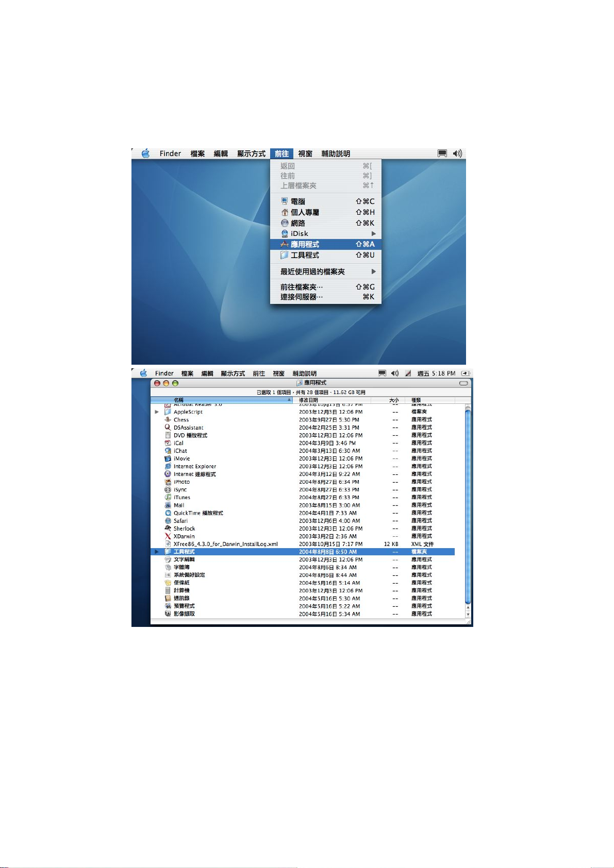The image size is (614, 868).
Task: Click the QuickTime 播放程式 icon
Action: 168,513
